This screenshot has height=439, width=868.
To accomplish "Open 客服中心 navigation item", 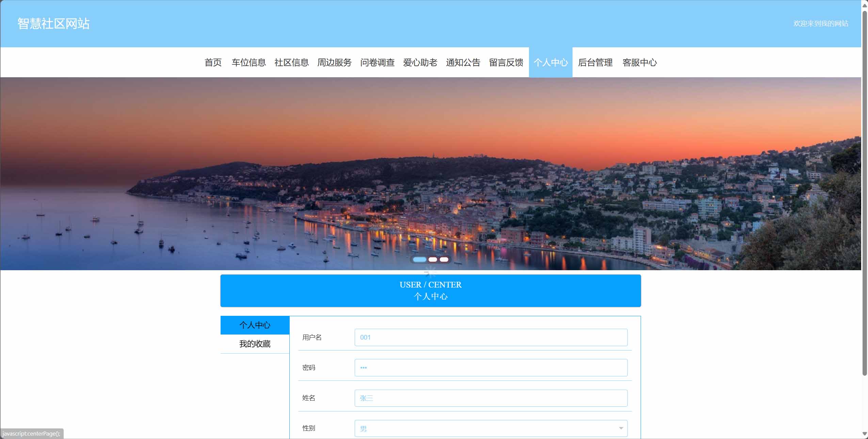I will tap(640, 62).
